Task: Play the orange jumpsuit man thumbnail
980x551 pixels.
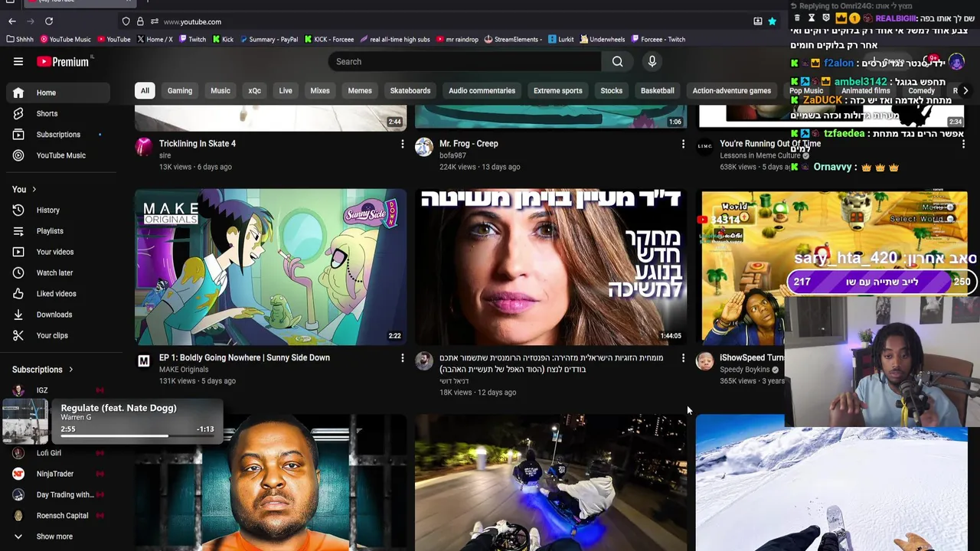Action: [x=271, y=483]
